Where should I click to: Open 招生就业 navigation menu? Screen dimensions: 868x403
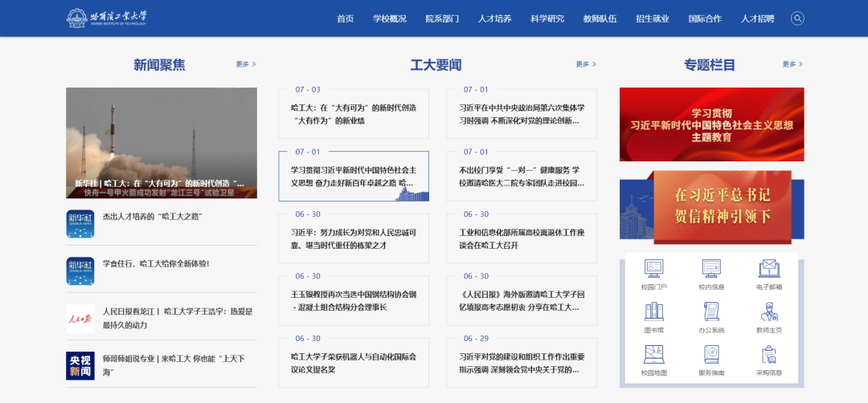click(653, 18)
